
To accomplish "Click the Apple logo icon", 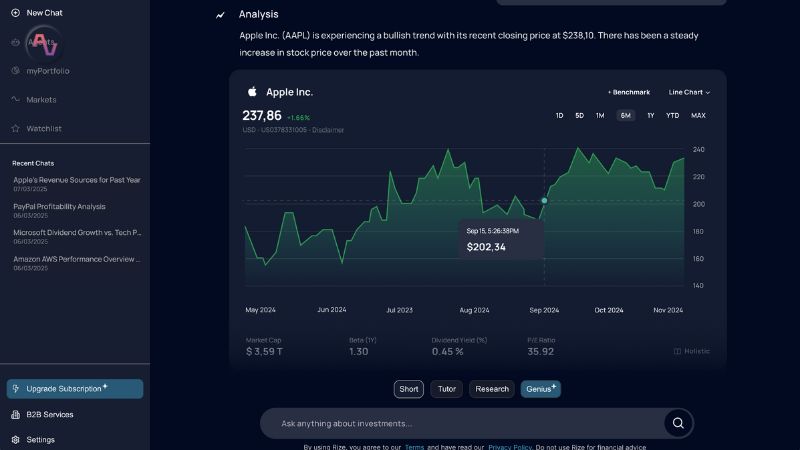I will point(252,92).
